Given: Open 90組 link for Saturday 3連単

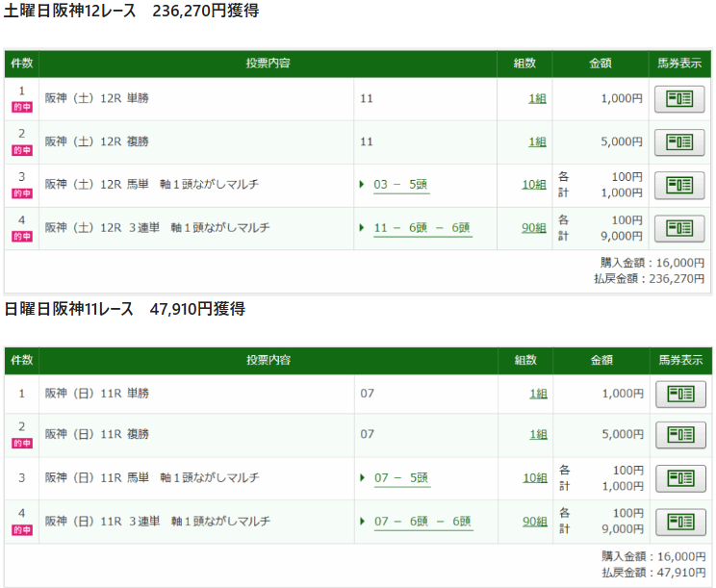Looking at the screenshot, I should tap(534, 228).
